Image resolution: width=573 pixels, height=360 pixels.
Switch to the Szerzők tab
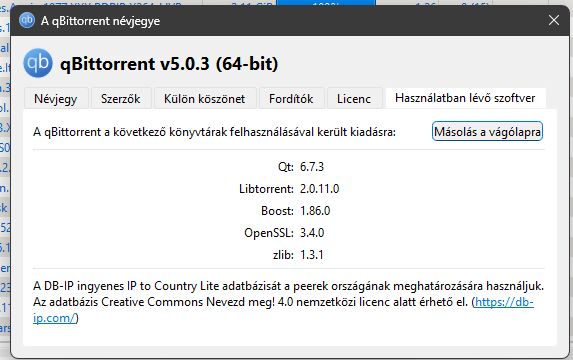(121, 99)
